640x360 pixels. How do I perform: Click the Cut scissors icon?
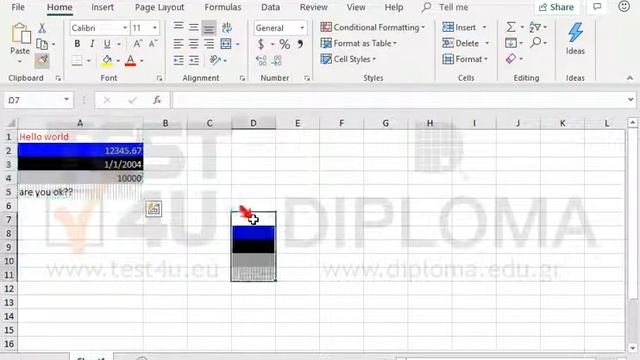click(42, 28)
